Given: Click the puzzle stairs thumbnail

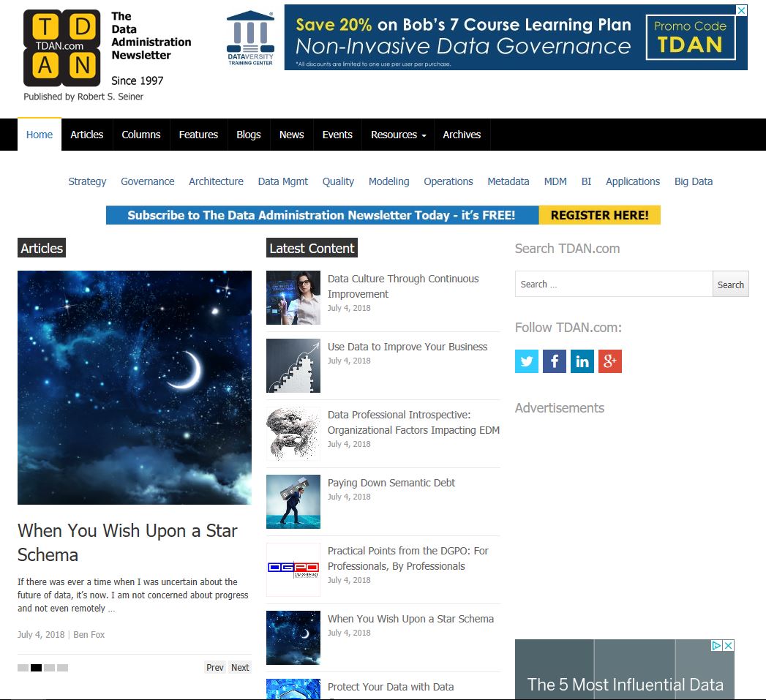Looking at the screenshot, I should tap(293, 366).
